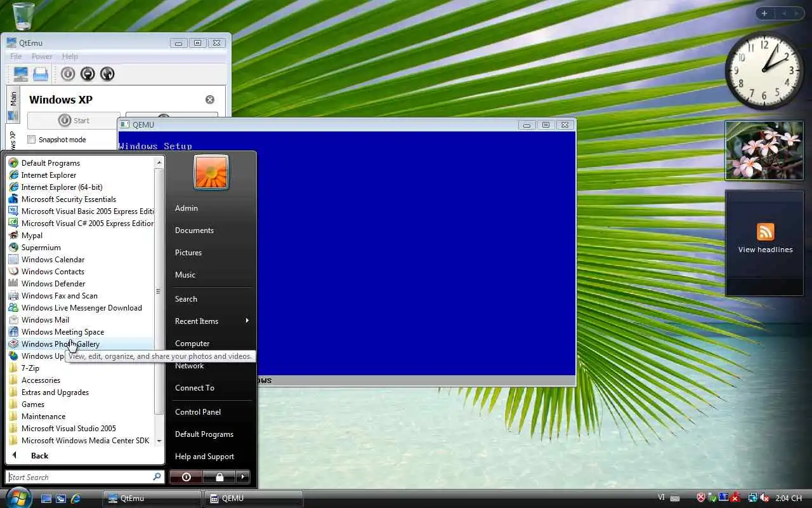The height and width of the screenshot is (508, 812).
Task: Click the scroll-up arrow of the programs list
Action: coord(159,163)
